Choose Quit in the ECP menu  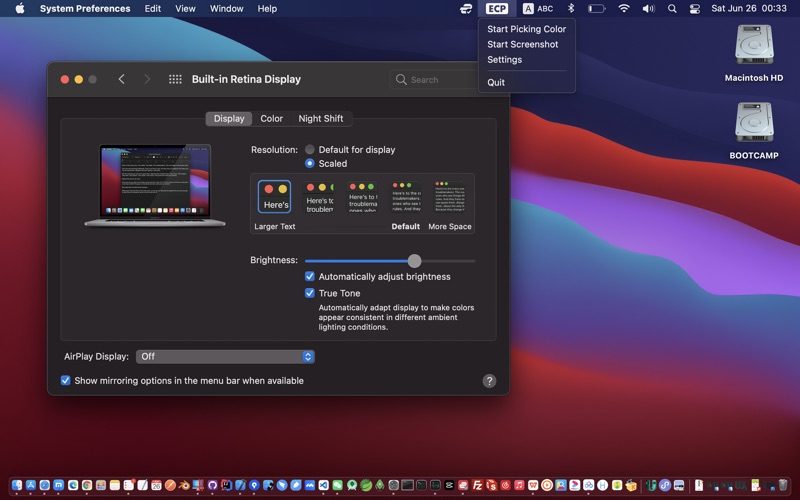pos(496,82)
